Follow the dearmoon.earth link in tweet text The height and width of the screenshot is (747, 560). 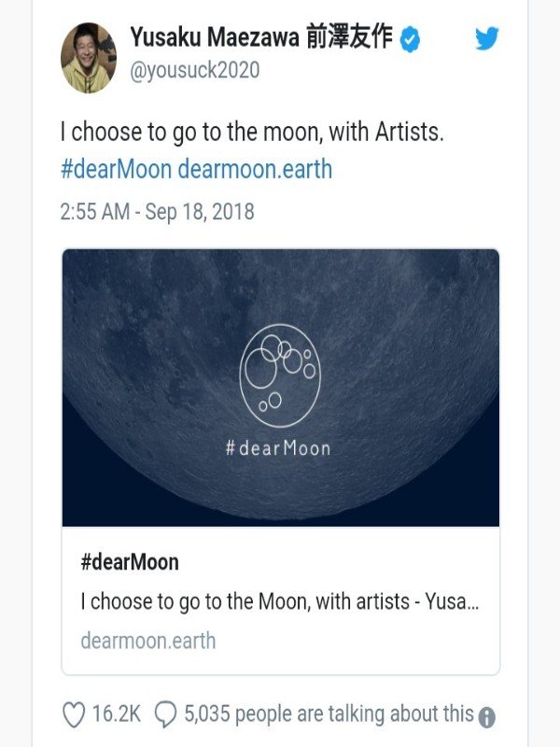coord(255,170)
